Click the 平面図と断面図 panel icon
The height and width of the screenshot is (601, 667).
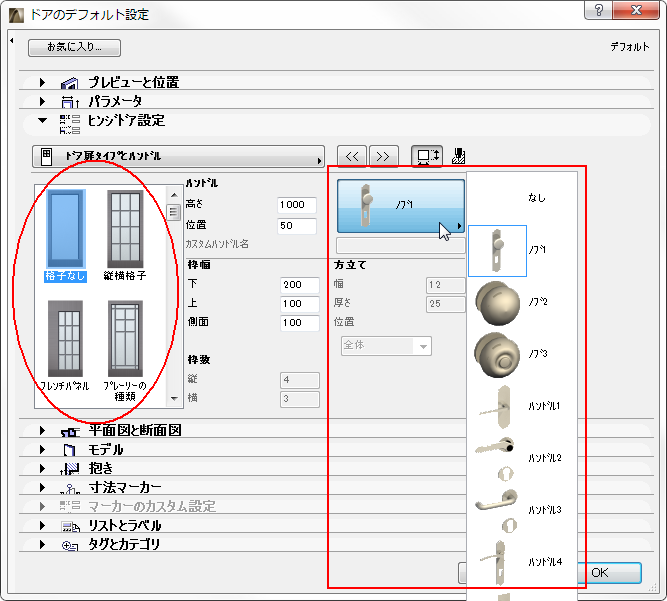70,432
